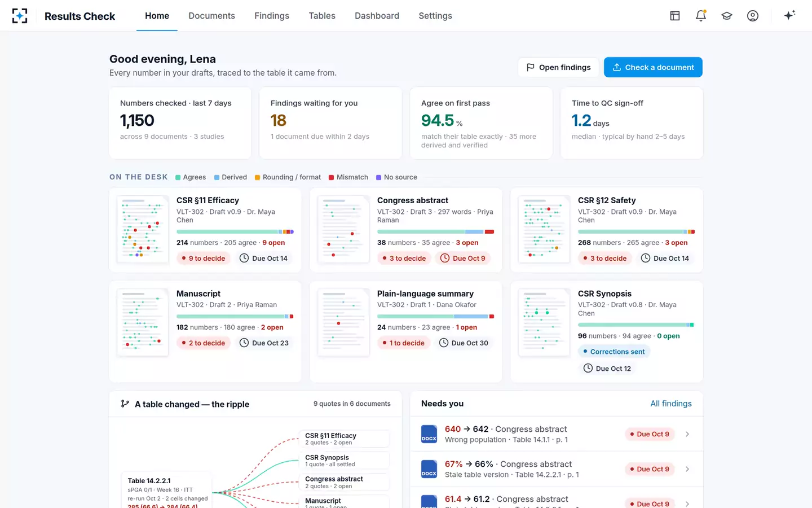Open the layout panel icon in header
Image resolution: width=812 pixels, height=508 pixels.
[x=675, y=16]
